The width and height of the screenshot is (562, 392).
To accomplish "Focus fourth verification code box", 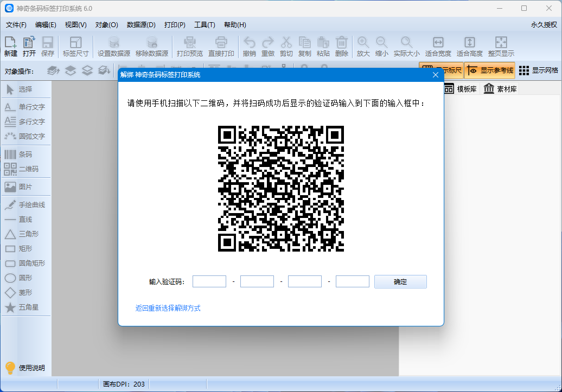I will tap(352, 281).
